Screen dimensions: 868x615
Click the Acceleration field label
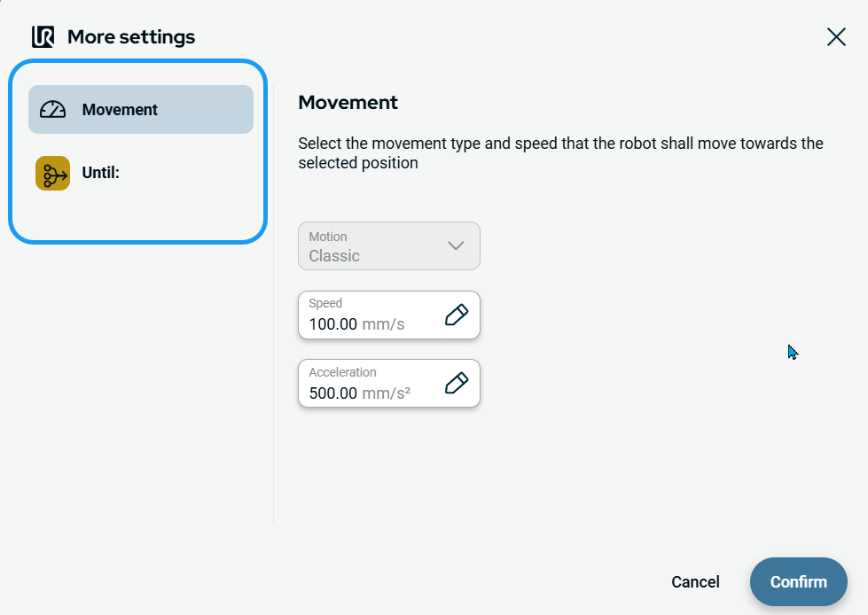pos(342,372)
